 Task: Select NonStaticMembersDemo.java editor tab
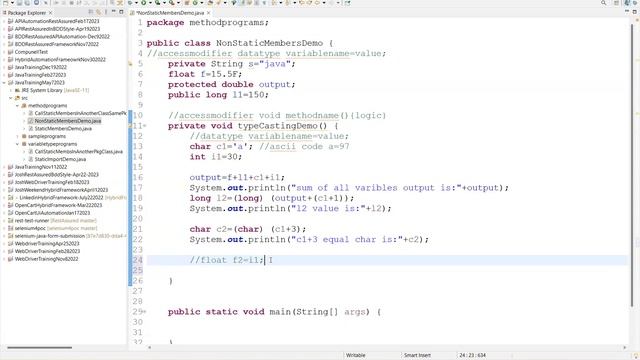(170, 13)
